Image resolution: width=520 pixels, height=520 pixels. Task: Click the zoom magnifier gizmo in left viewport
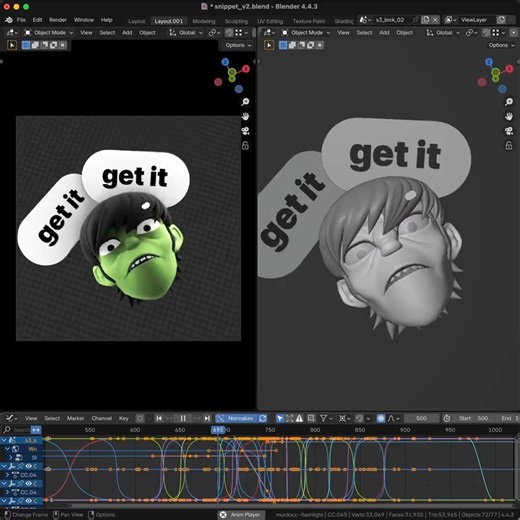(x=245, y=102)
